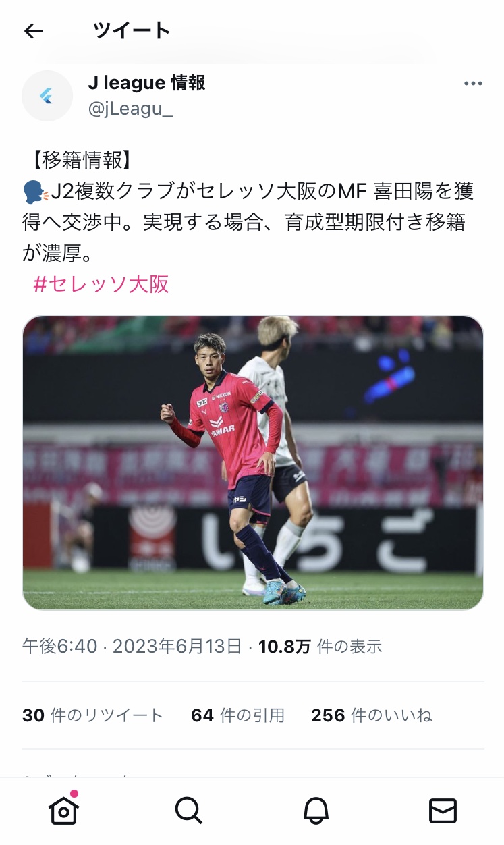This screenshot has width=504, height=845.
Task: Open the #セレッソ大阪 hashtag link
Action: [101, 284]
